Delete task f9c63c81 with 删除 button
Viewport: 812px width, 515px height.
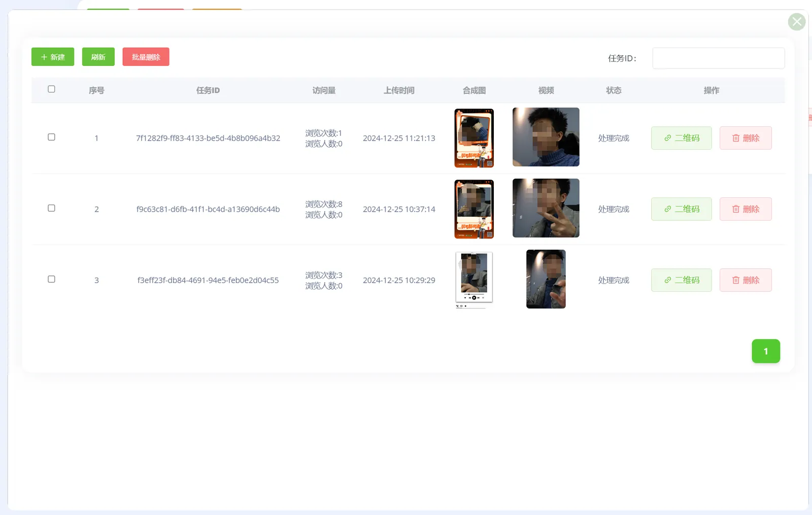pos(746,209)
